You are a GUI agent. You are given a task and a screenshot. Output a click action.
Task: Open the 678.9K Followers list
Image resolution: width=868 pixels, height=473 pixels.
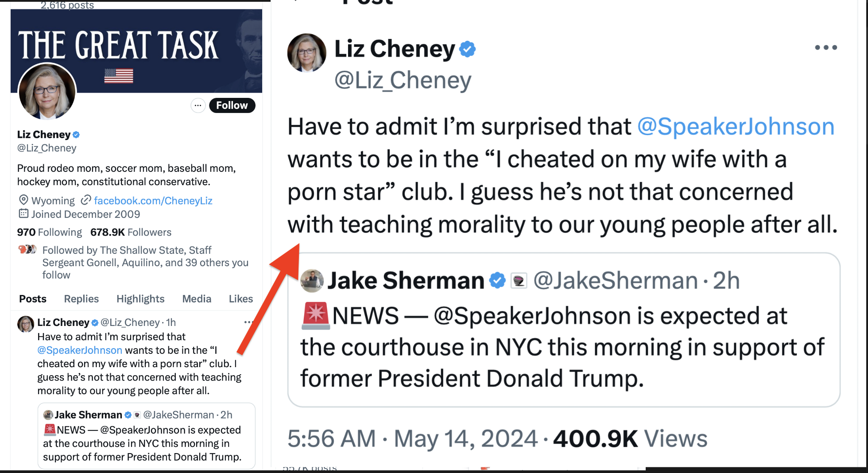131,232
